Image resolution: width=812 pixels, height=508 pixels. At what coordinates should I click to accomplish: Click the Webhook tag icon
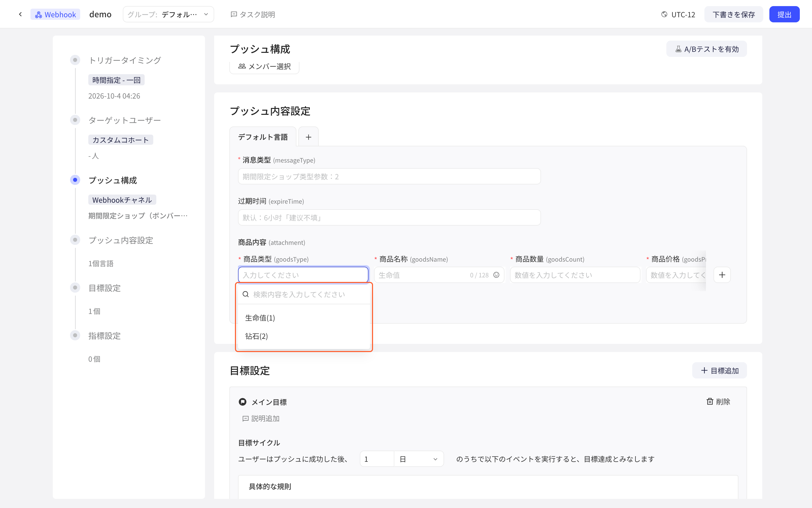[x=39, y=14]
